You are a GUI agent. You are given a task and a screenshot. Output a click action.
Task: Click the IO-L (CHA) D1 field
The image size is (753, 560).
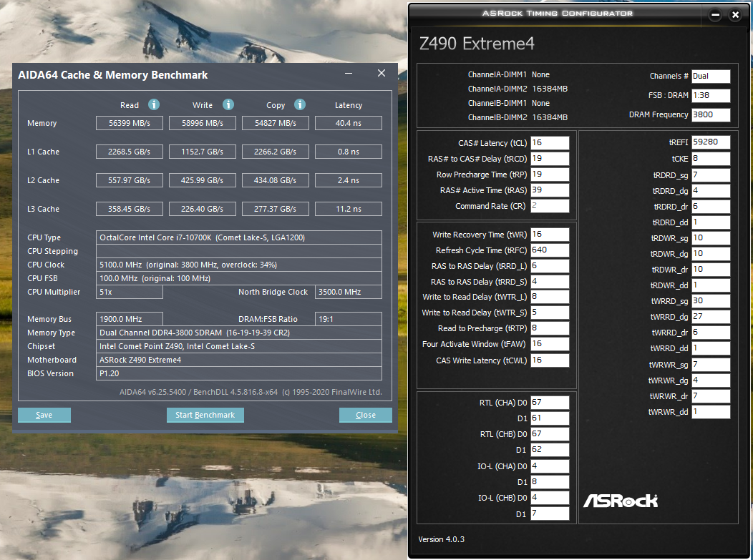(550, 482)
